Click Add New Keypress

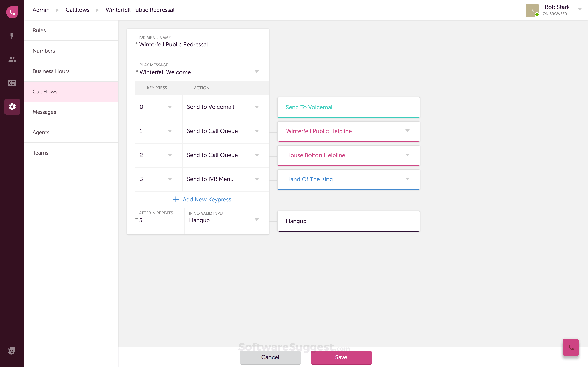pyautogui.click(x=202, y=199)
